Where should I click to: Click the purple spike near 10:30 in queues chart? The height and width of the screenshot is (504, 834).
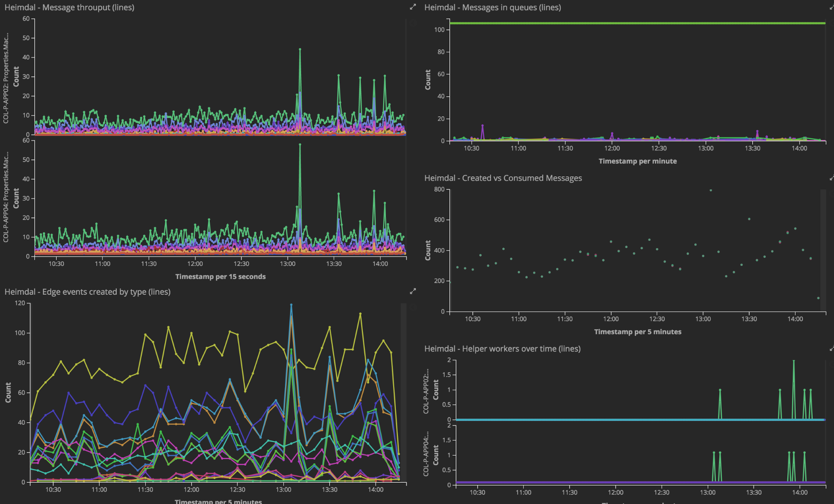(x=482, y=125)
